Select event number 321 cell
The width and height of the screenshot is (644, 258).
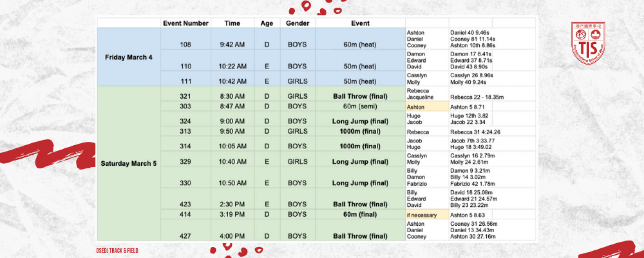[x=185, y=96]
